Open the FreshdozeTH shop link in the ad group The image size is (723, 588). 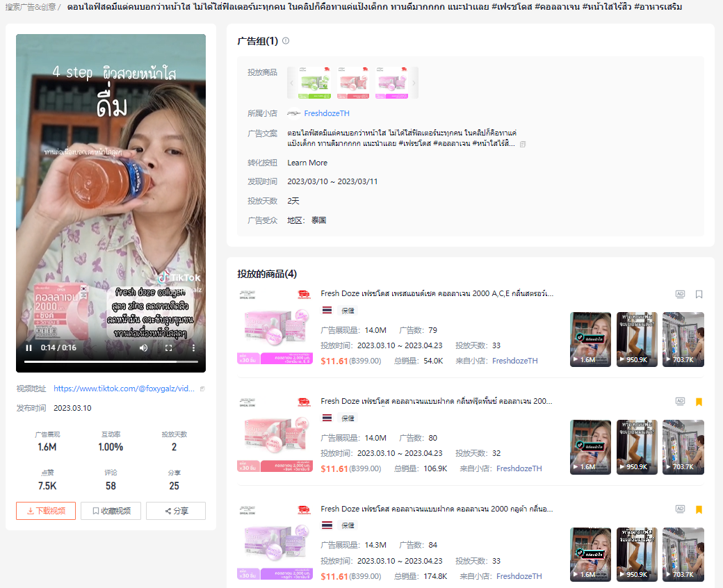tap(326, 113)
